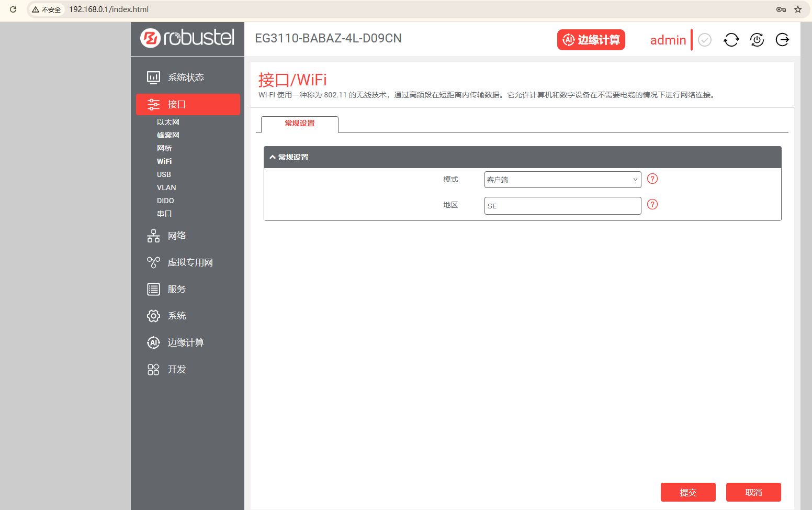
Task: Open the 边缘计算 AI button in header
Action: pyautogui.click(x=591, y=40)
